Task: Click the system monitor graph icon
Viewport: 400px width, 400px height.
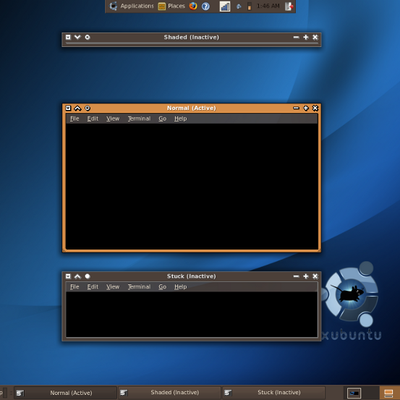Action: point(225,6)
